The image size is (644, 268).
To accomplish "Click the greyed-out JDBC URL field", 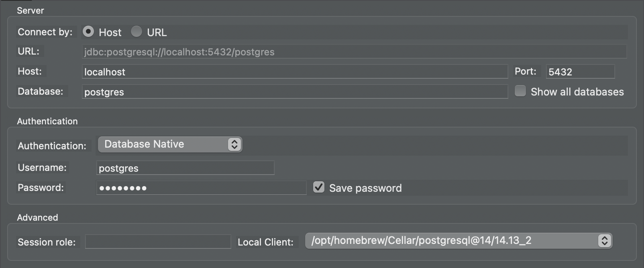I will click(x=354, y=52).
